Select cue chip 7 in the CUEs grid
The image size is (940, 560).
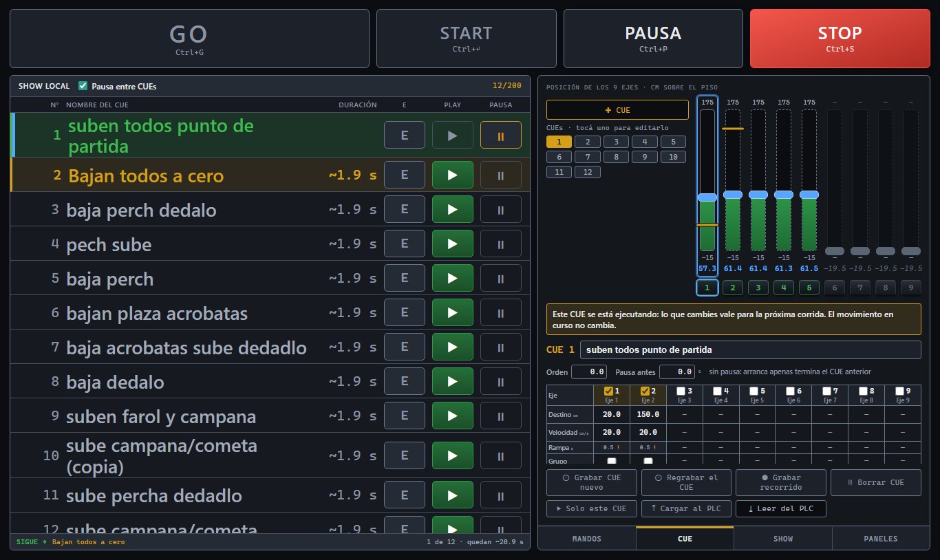[588, 157]
